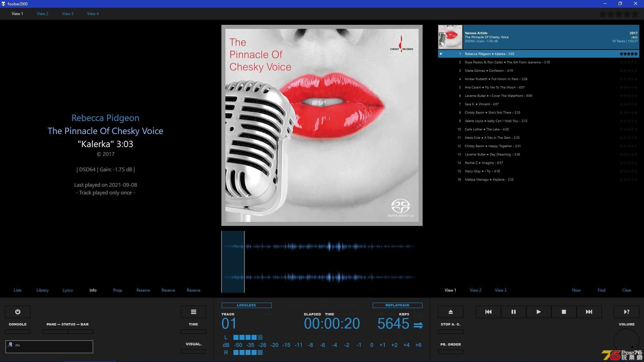Select track 16 Melissa Menago Airplane
Screen dimensions: 644x362
tap(538, 180)
